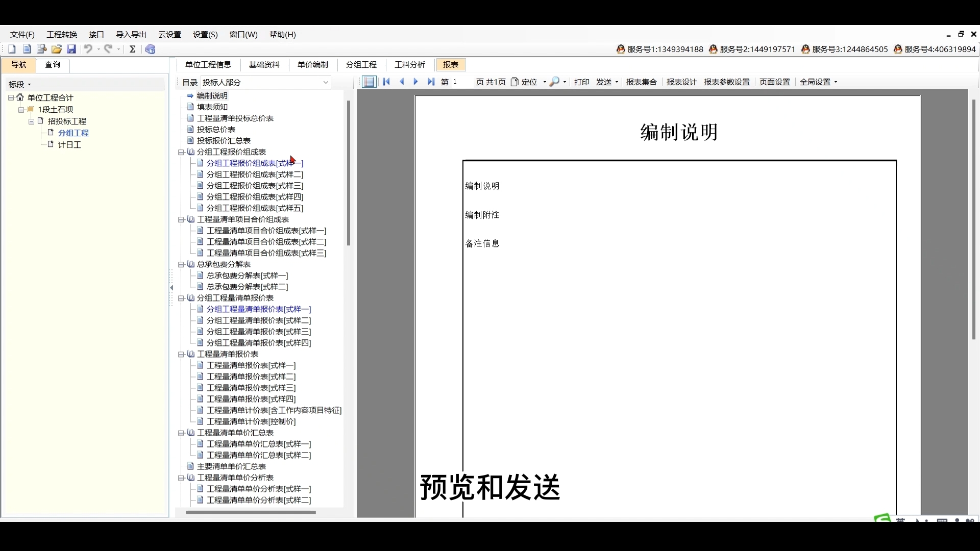
Task: Select 计日工 in navigation tree
Action: pos(70,145)
